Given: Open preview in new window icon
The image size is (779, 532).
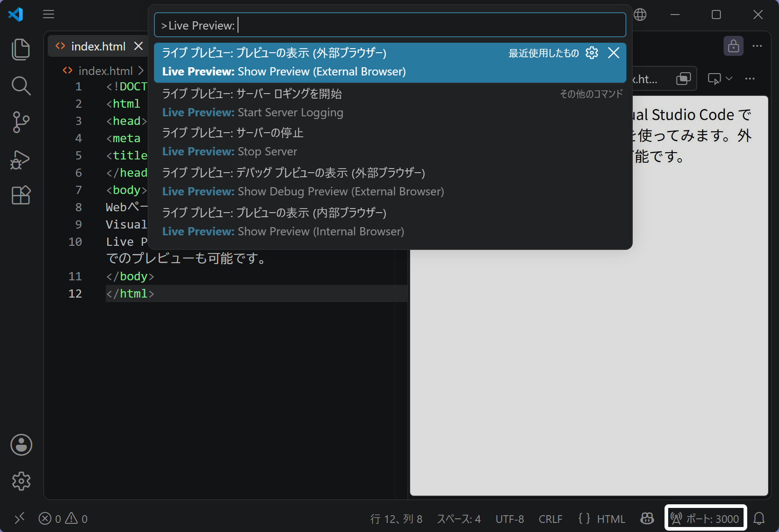Looking at the screenshot, I should [683, 79].
